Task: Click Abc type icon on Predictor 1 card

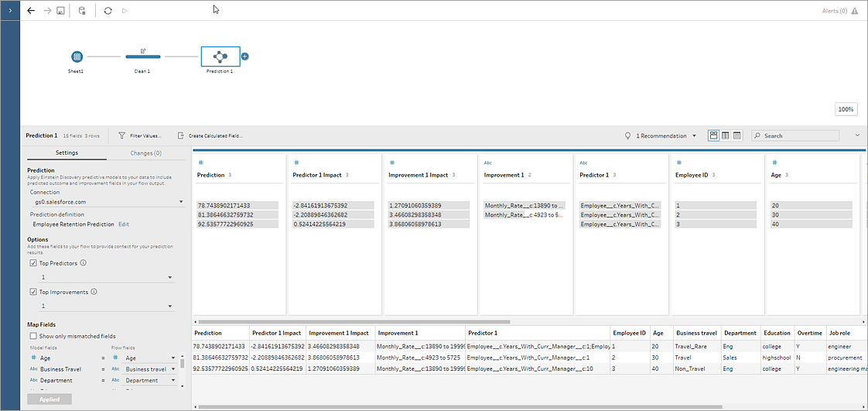Action: click(x=583, y=163)
